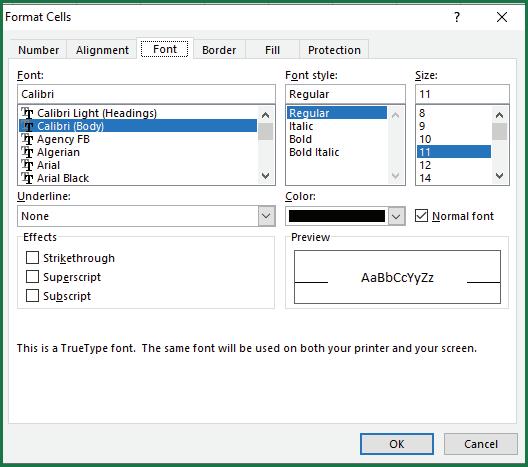528x467 pixels.
Task: Open the Alignment tab
Action: click(x=102, y=50)
